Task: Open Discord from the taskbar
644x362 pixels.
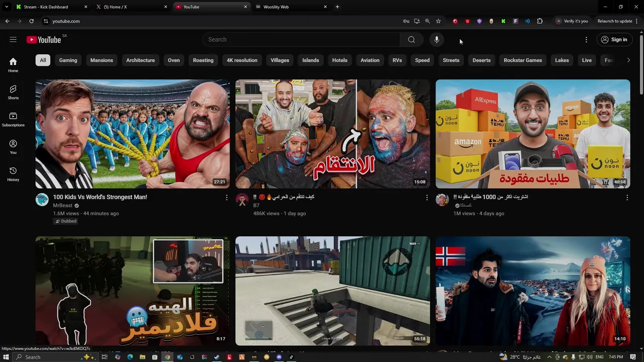Action: coord(279,357)
